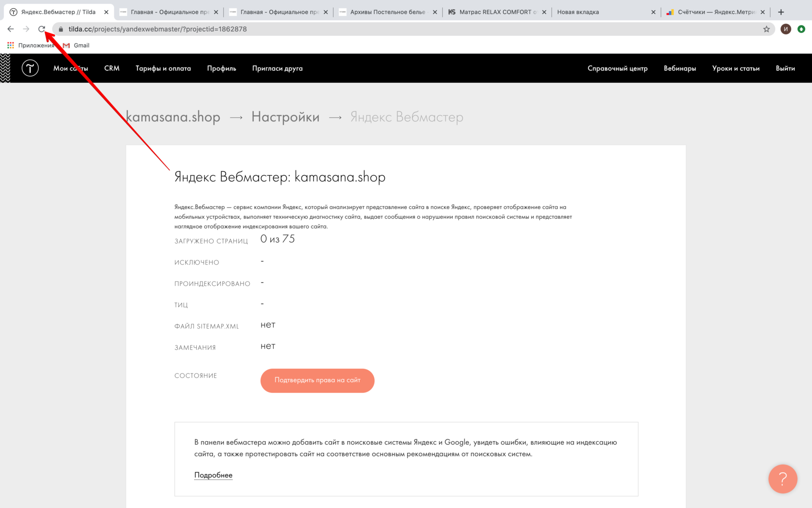Open Уроки и статьи

click(x=736, y=68)
